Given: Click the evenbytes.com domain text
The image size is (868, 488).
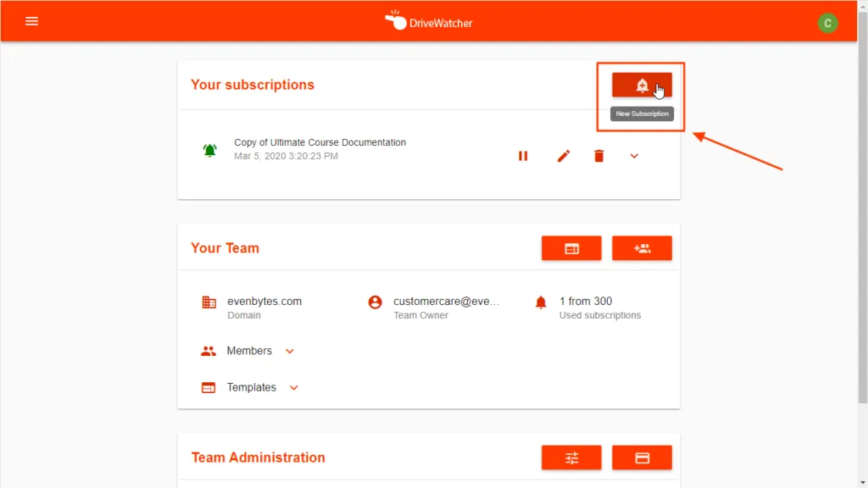Looking at the screenshot, I should pos(264,301).
